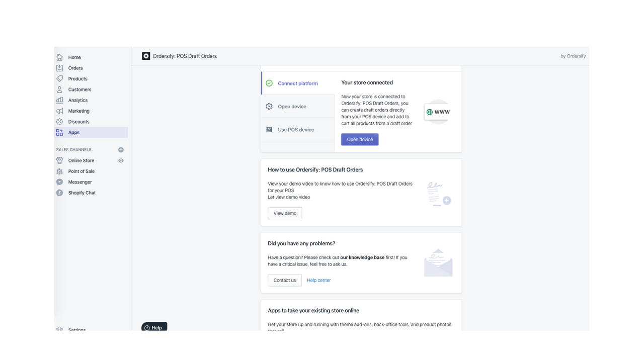Add a sales channel with plus icon
The image size is (644, 362).
tap(121, 150)
